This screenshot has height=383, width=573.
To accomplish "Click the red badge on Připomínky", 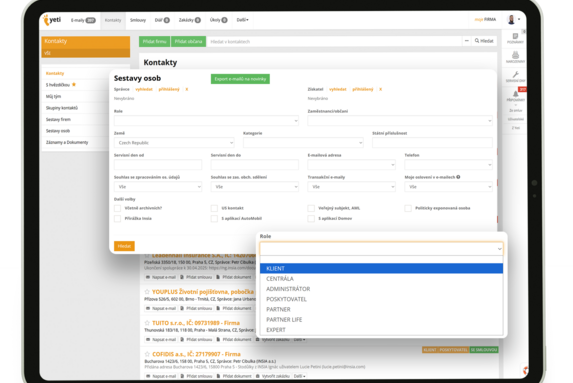I will [523, 89].
